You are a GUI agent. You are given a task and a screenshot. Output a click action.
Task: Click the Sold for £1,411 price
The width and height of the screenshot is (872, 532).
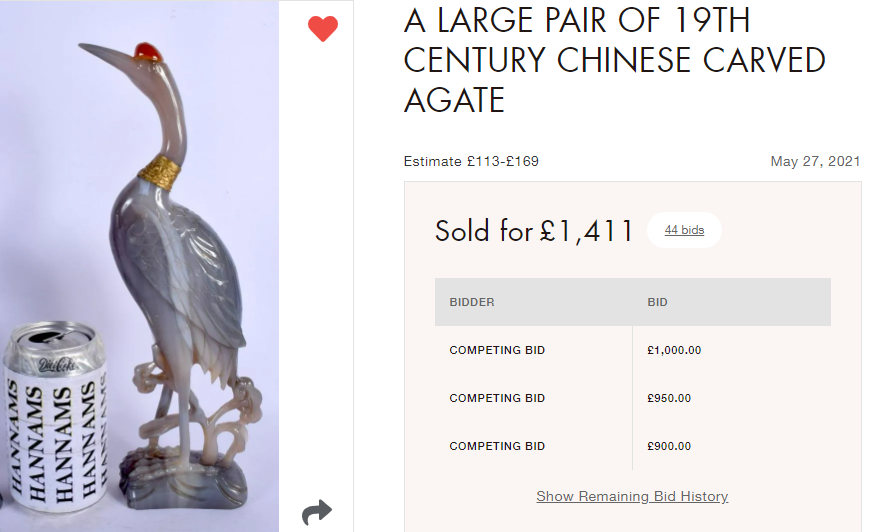[534, 231]
